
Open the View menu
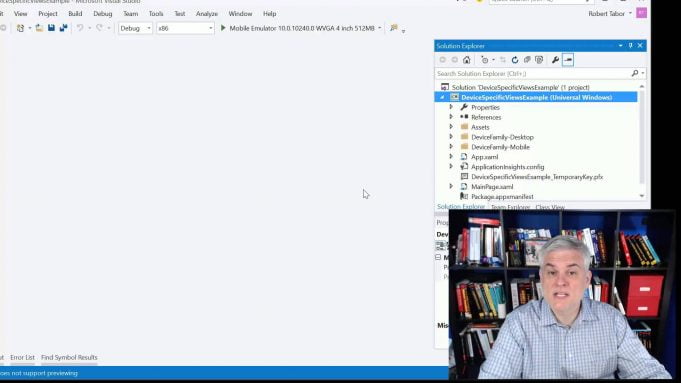click(x=20, y=14)
